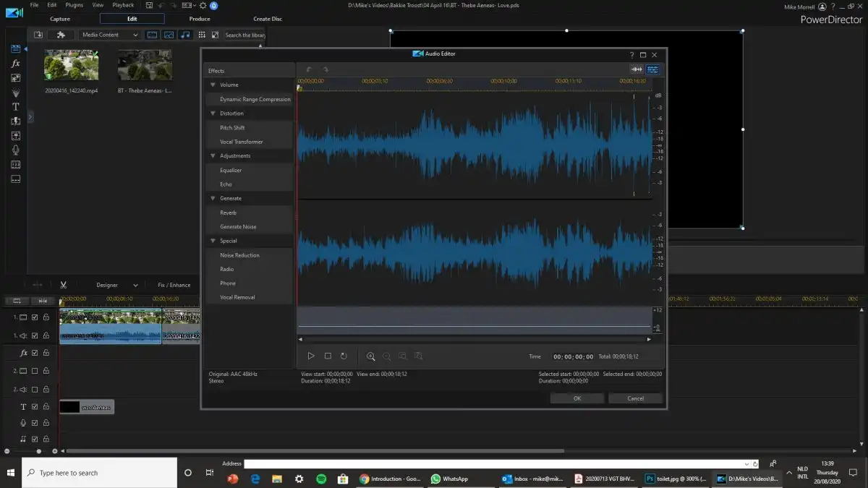Open the Plugins menu
Image resolution: width=868 pixels, height=488 pixels.
click(74, 5)
